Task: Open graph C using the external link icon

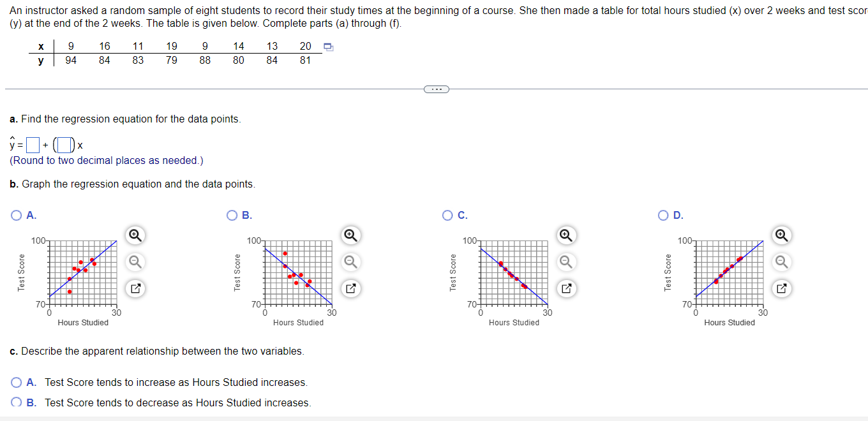Action: (x=565, y=288)
